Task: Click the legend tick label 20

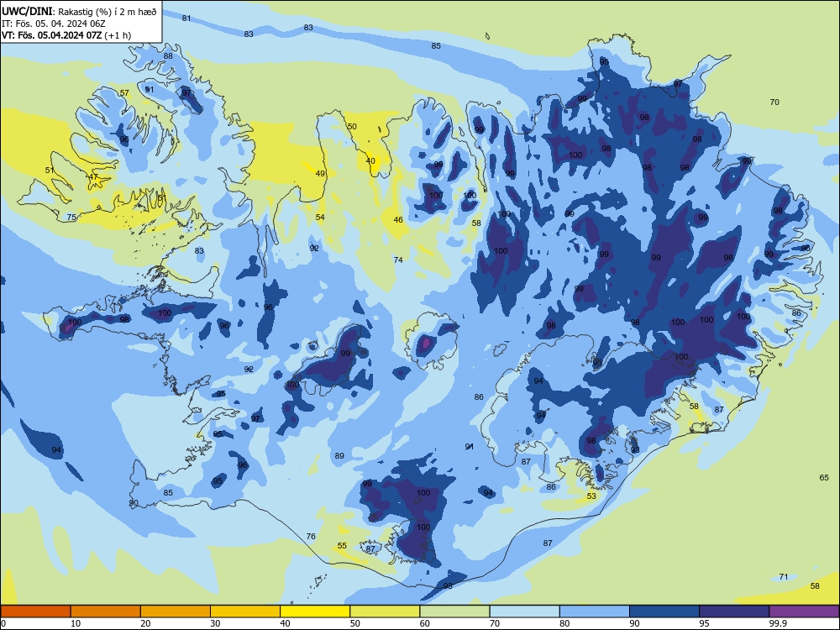Action: (145, 623)
